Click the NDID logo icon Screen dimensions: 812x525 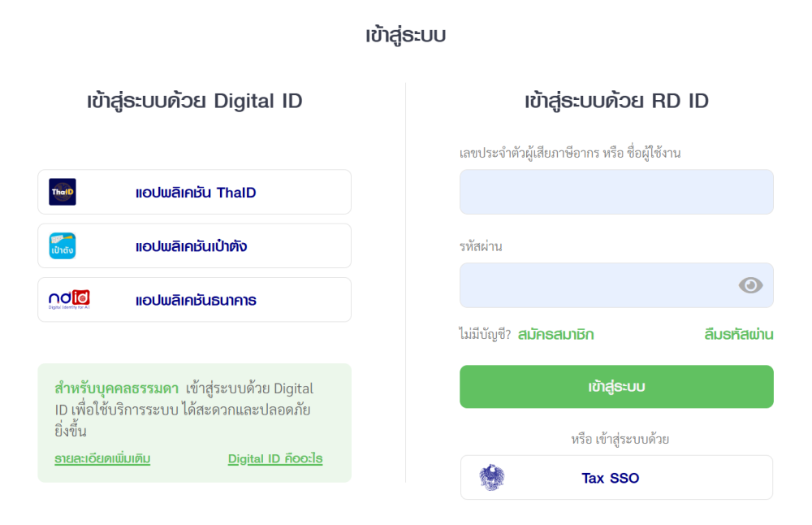69,300
